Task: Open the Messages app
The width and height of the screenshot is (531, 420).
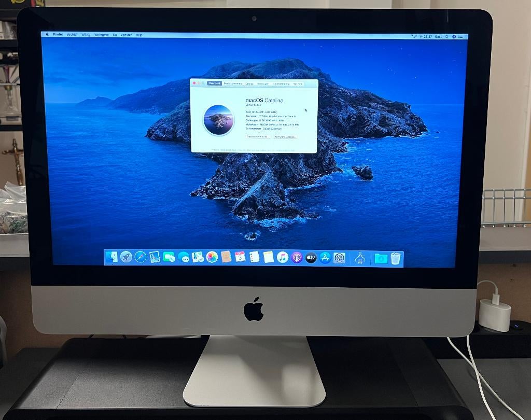Action: 185,258
